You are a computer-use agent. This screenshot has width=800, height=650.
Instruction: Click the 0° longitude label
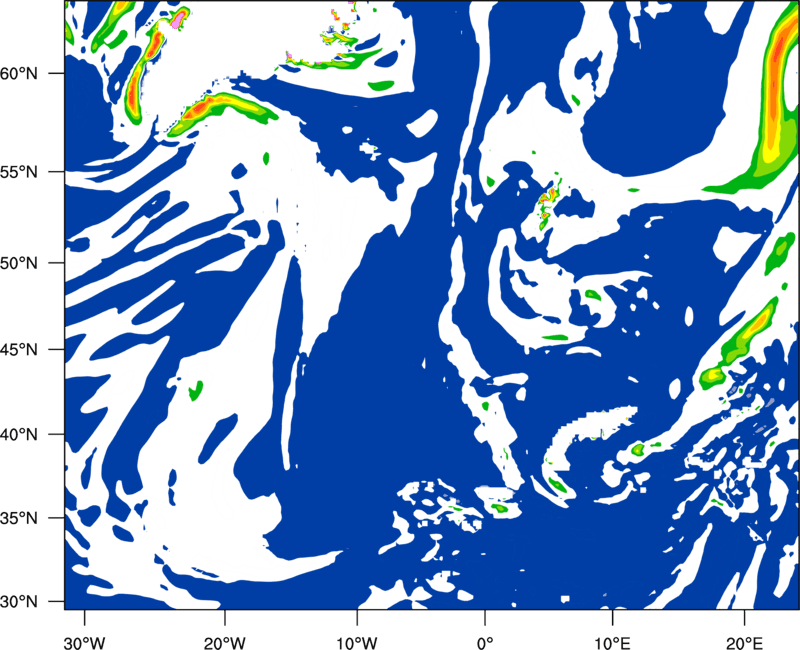point(485,643)
